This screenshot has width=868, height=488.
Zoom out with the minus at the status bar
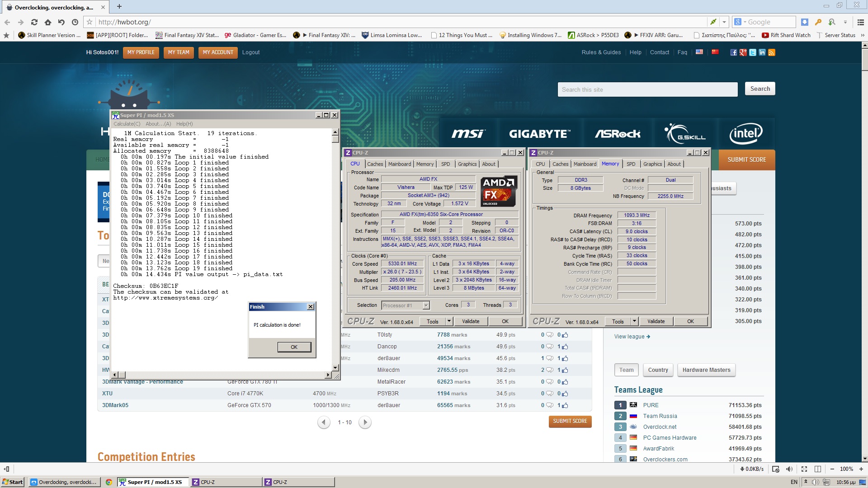pos(832,469)
